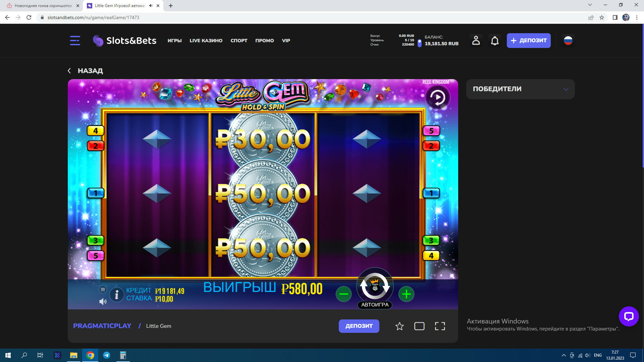Mute the slot game sound
This screenshot has height=362, width=644.
pos(103,302)
